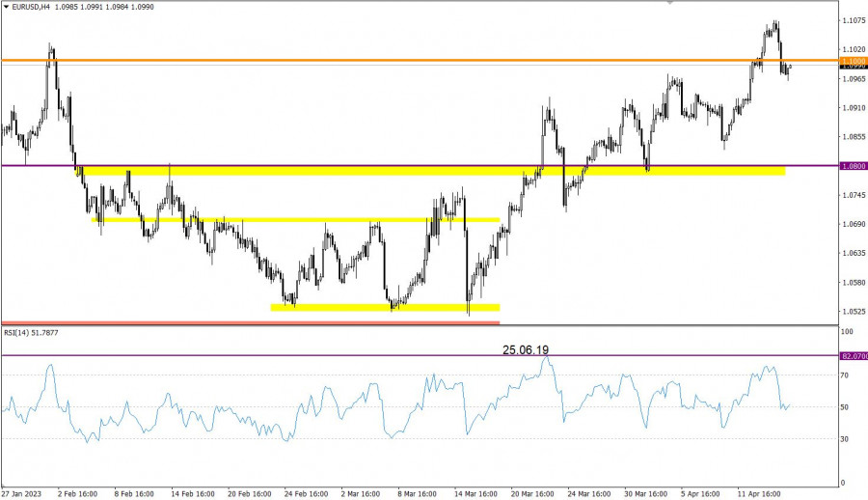This screenshot has width=868, height=500.
Task: Click the 1.1075 price scale label
Action: point(853,20)
